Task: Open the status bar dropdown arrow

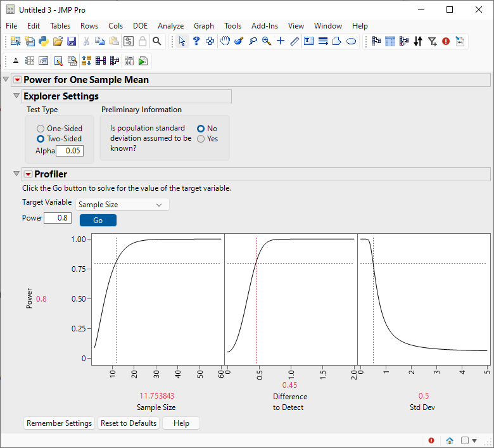Action: (x=474, y=441)
